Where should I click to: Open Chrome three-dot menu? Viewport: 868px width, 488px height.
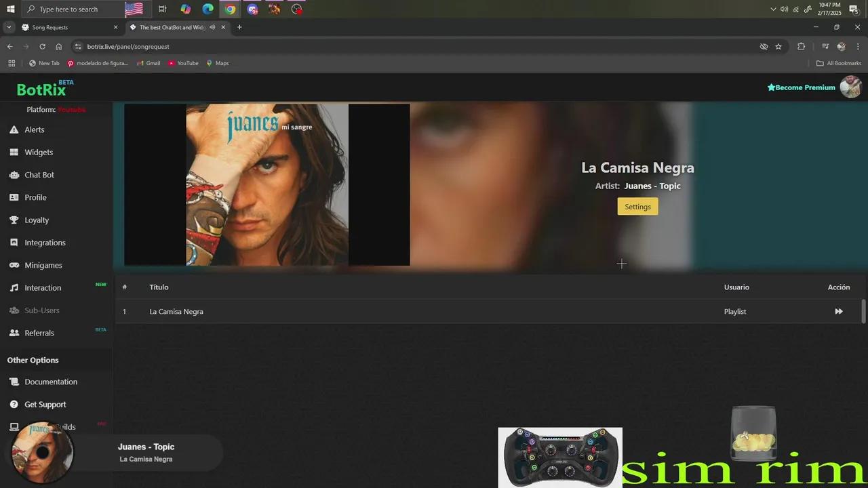coord(857,46)
